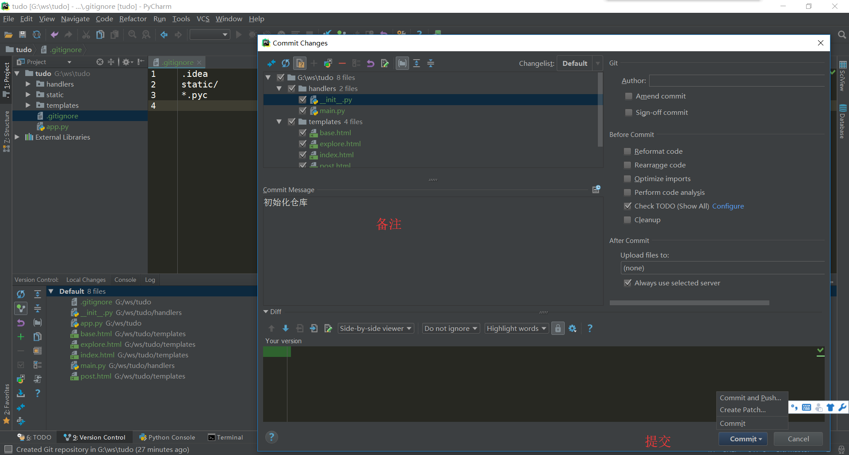Open Do not ignore dropdown
The width and height of the screenshot is (849, 455).
tap(451, 328)
